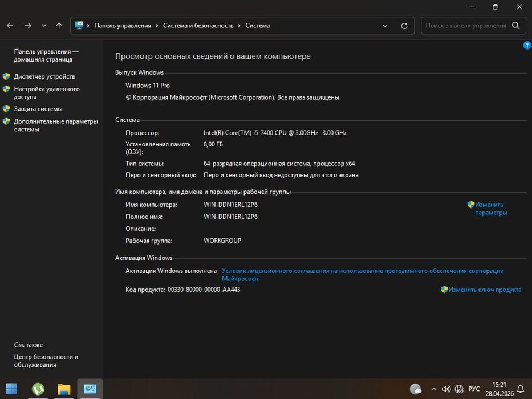Click 'Изменить ключ продукта' link
The width and height of the screenshot is (532, 399).
coord(485,290)
